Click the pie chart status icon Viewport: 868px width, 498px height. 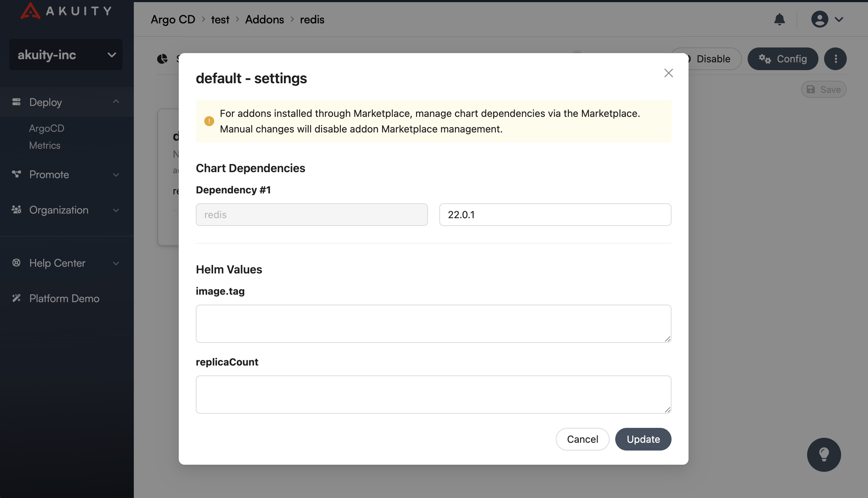tap(162, 59)
